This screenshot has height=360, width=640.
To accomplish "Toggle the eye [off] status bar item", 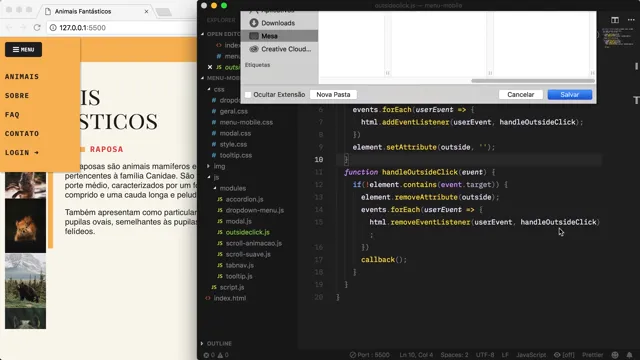I will 564,355.
